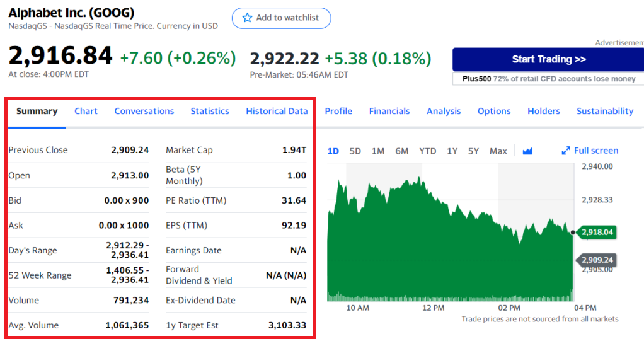View the Financials tab
The width and height of the screenshot is (644, 346).
[389, 112]
